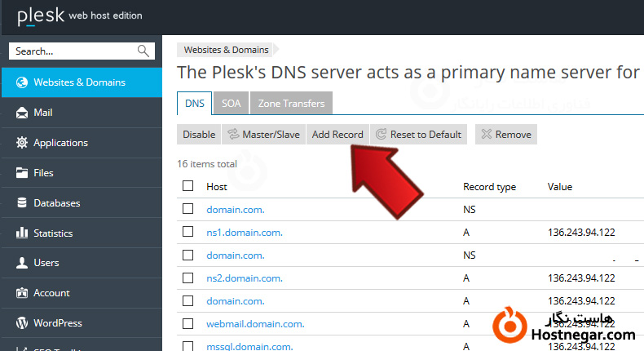The width and height of the screenshot is (644, 351).
Task: Toggle the select-all checkbox beside Host
Action: [x=188, y=186]
